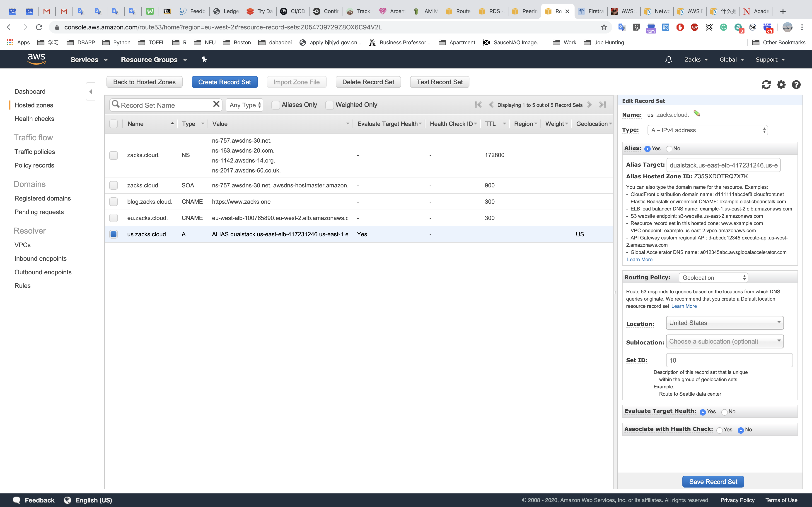This screenshot has width=812, height=507.
Task: Enable the Aliases Only checkbox
Action: pos(275,105)
